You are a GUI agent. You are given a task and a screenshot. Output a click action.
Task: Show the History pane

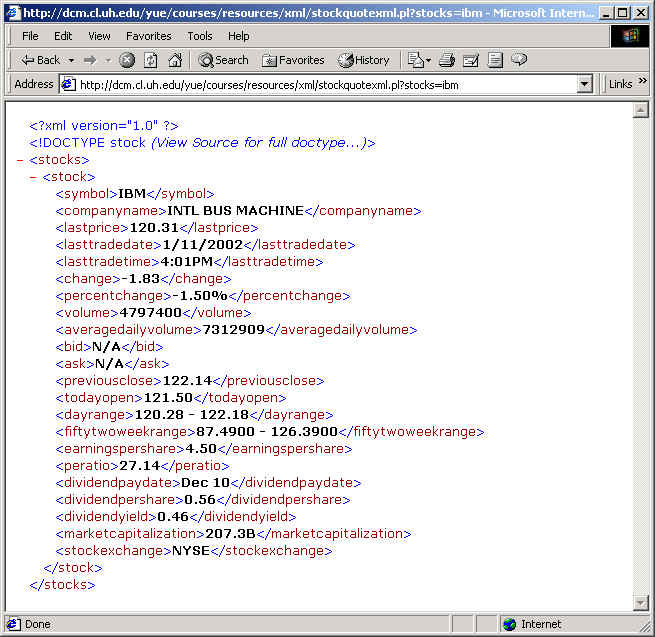(363, 60)
